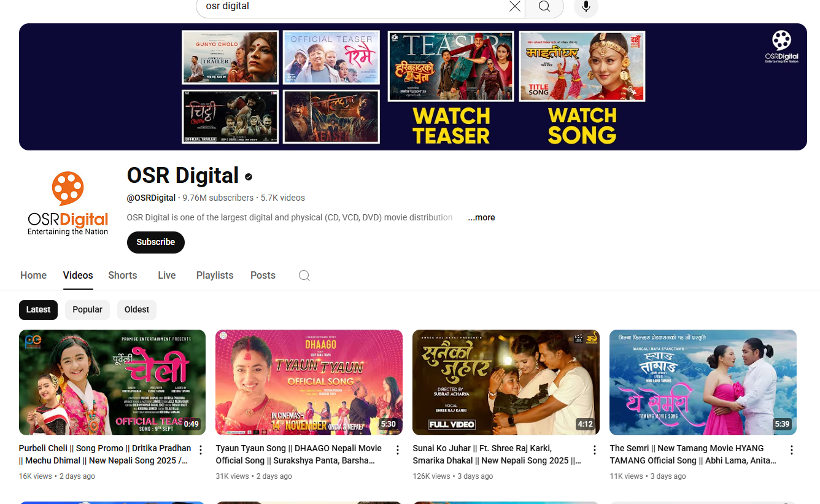820x504 pixels.
Task: Open the channel search magnifier icon in tab bar
Action: tap(304, 276)
